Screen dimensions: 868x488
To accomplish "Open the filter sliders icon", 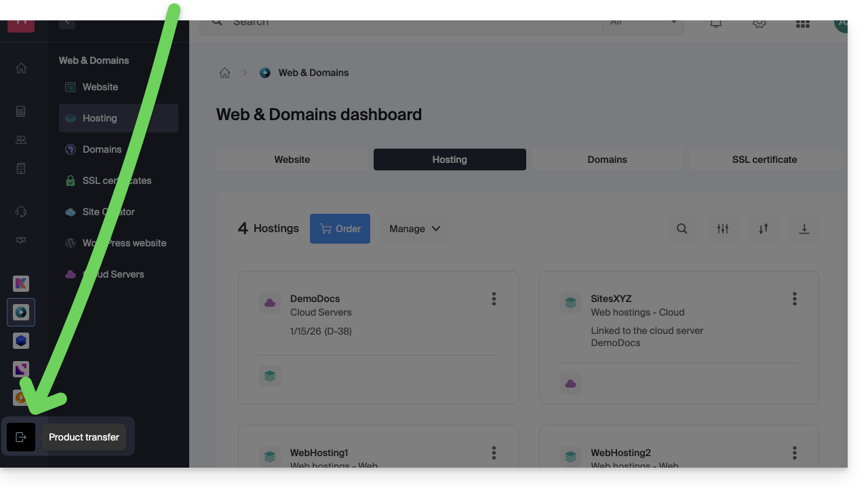I will coord(723,229).
